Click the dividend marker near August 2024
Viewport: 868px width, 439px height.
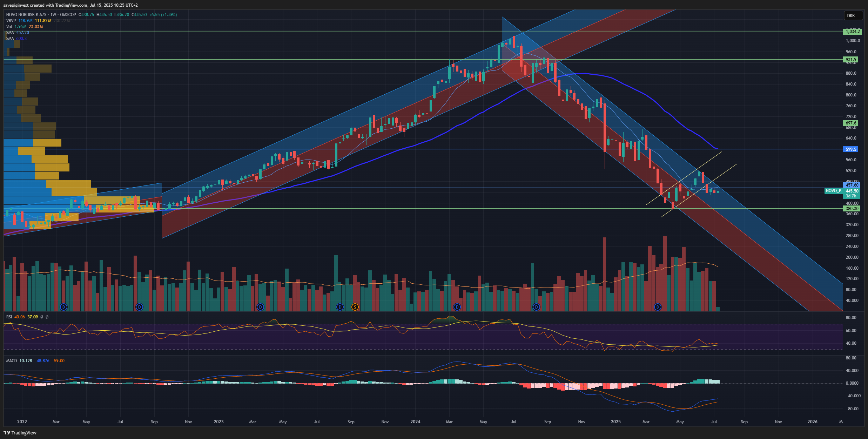tap(536, 307)
